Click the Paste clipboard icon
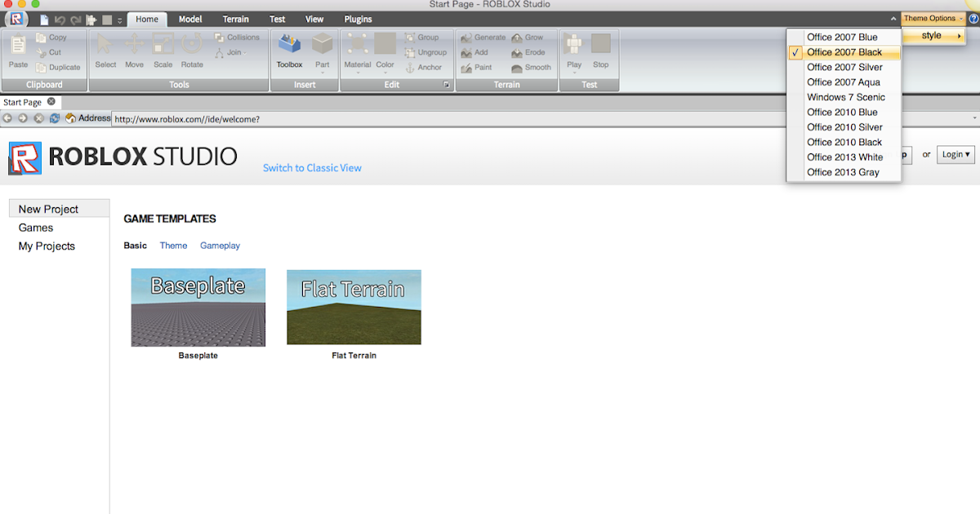The image size is (980, 514). pos(18,46)
